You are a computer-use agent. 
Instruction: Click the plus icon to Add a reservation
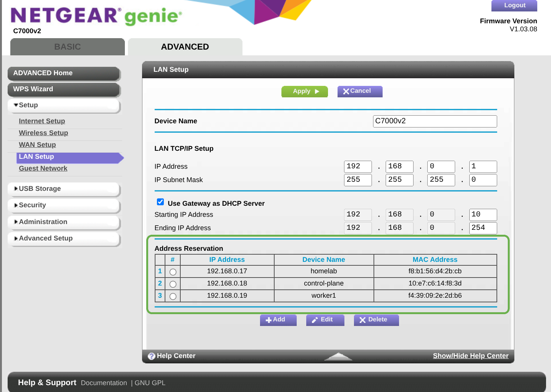click(269, 319)
